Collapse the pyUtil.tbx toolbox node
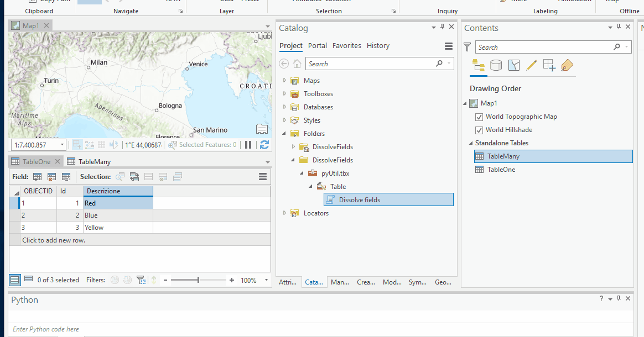 click(x=302, y=173)
